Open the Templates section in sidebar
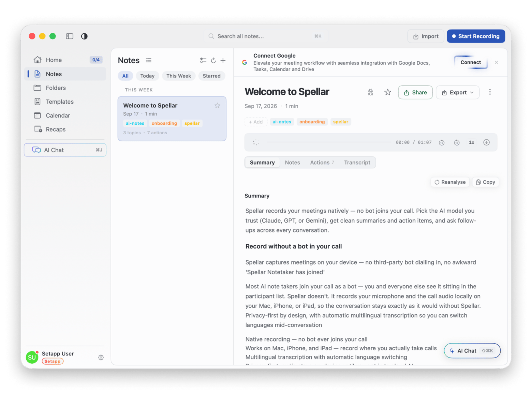This screenshot has height=396, width=532. [x=65, y=102]
